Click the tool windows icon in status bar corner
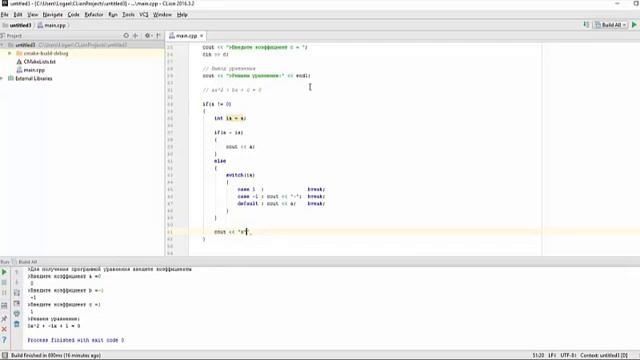 click(x=5, y=356)
